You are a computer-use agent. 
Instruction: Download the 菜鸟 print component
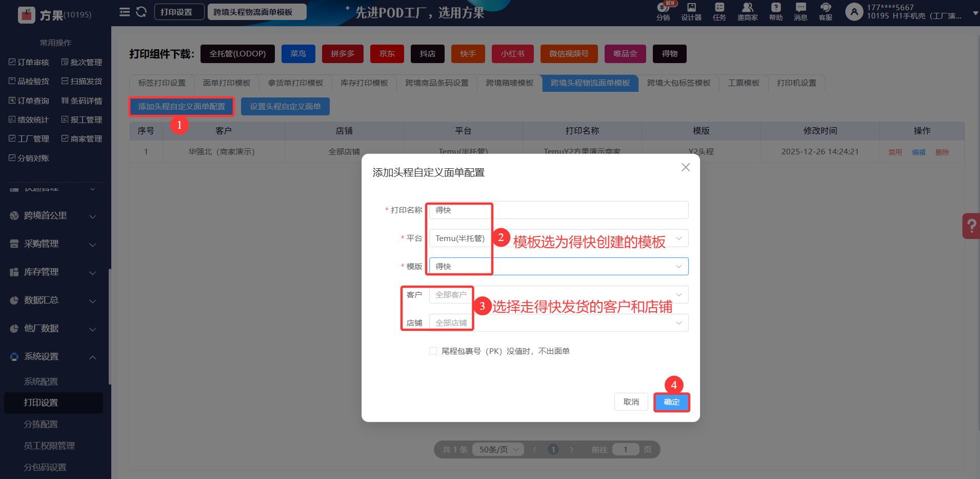(x=298, y=54)
